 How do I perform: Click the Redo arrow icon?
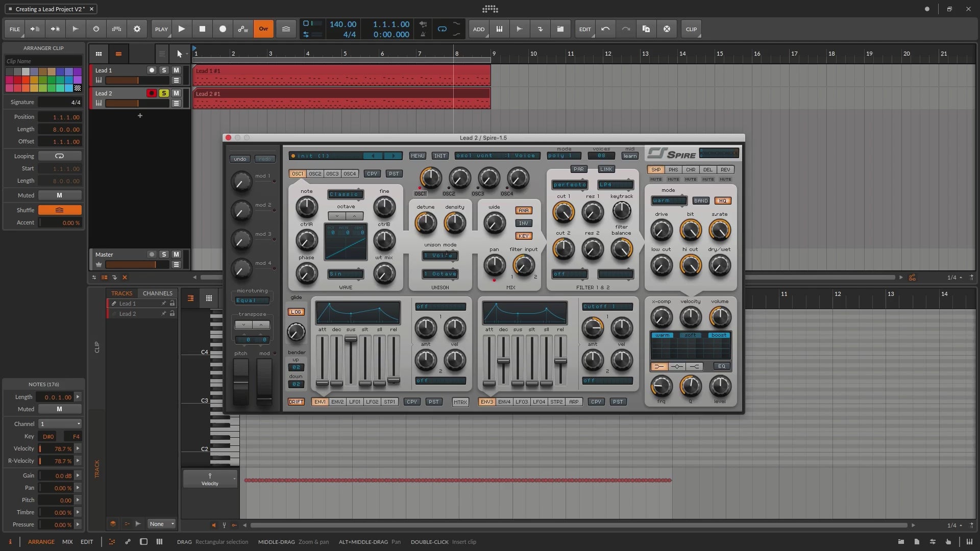click(x=626, y=29)
